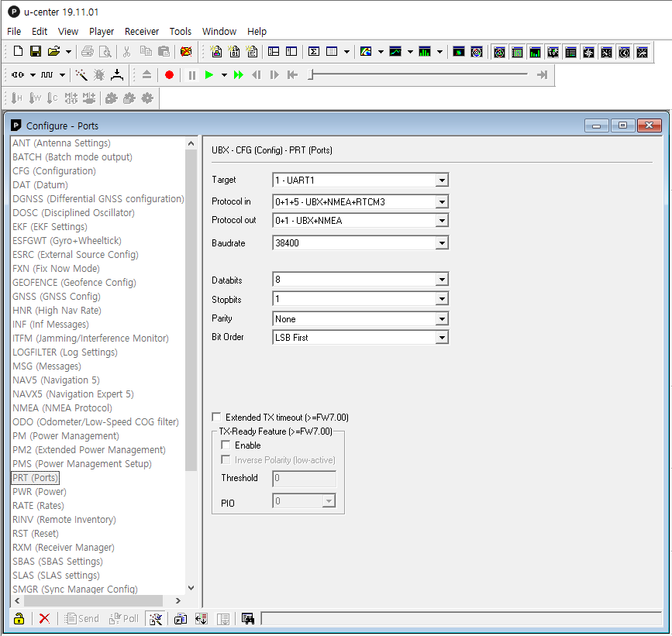Click the jump to end button
The image size is (672, 636).
tap(542, 75)
